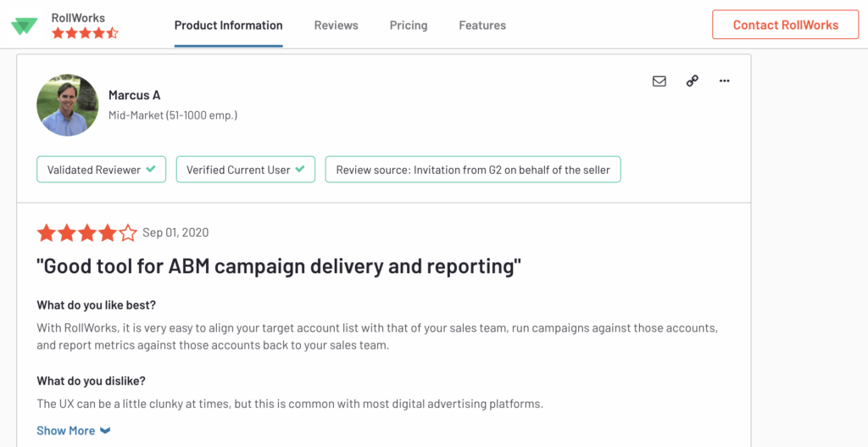868x447 pixels.
Task: Click the RollWorks header star rating
Action: click(x=86, y=33)
